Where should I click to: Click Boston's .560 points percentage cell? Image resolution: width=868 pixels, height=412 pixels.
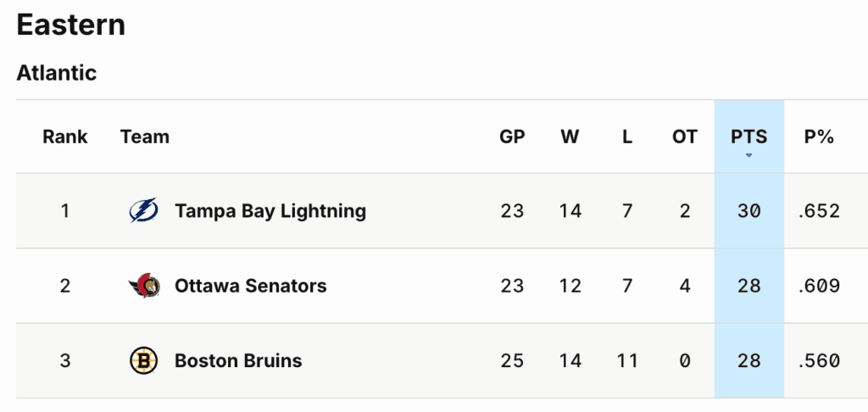819,361
